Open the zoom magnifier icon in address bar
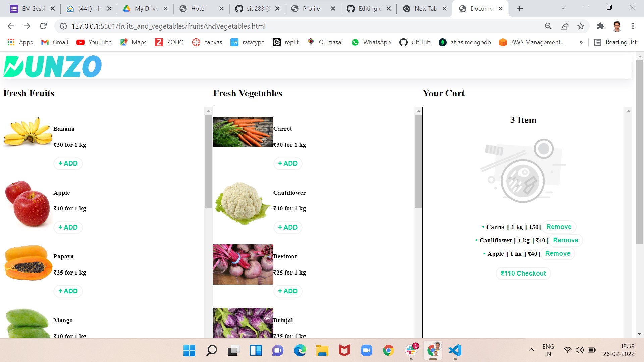The image size is (644, 362). pos(548,26)
